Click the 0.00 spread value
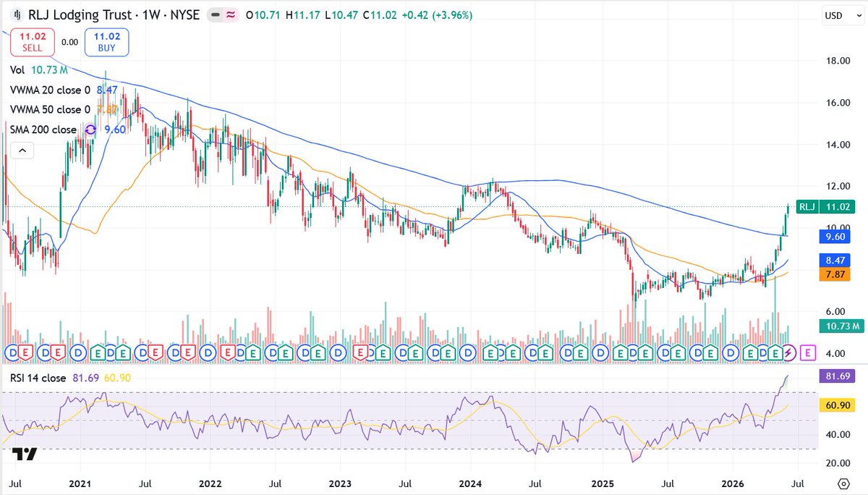This screenshot has width=868, height=495. pos(69,42)
